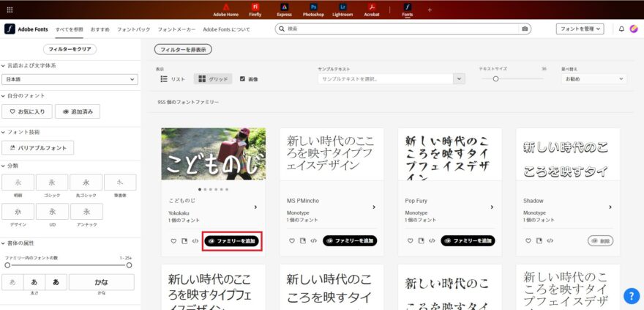Screen dimensions: 644x310
Task: Toggle the バリアブルフォント filter
Action: coord(38,147)
